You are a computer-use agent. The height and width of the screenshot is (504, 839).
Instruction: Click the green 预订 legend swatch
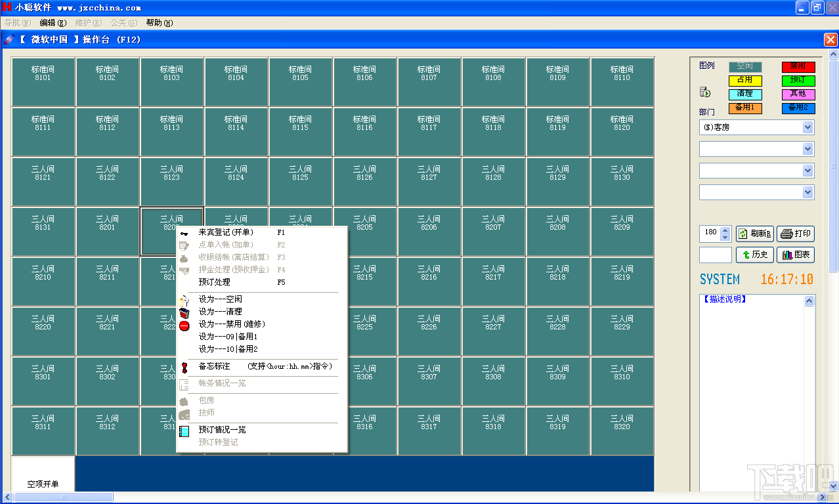(798, 81)
